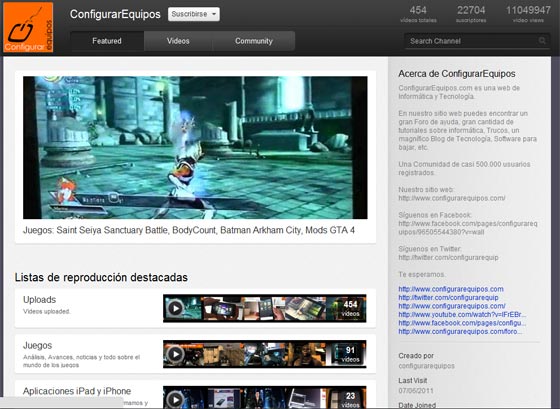
Task: Click the search magnifier icon in Search Channel
Action: pyautogui.click(x=542, y=41)
